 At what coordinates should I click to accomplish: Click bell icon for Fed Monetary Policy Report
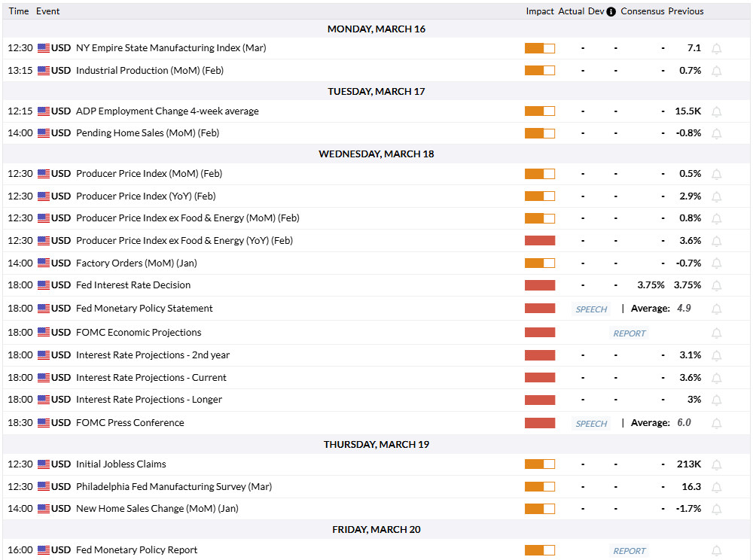[x=716, y=550]
